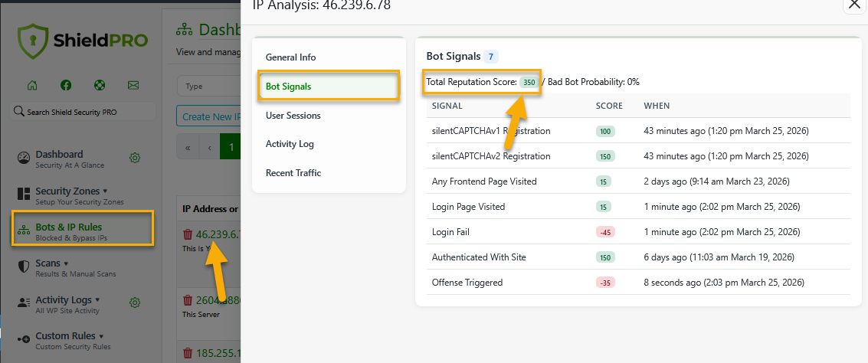This screenshot has width=868, height=363.
Task: Click the Offense Triggered -35 score badge
Action: 605,283
